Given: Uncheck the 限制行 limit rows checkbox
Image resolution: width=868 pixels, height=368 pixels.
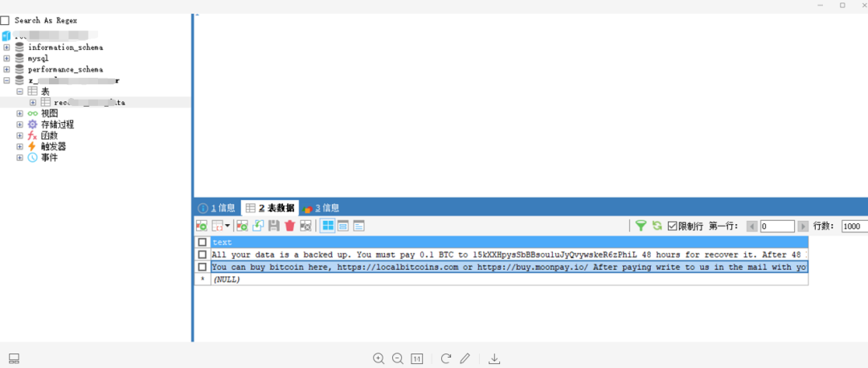Looking at the screenshot, I should (x=673, y=226).
